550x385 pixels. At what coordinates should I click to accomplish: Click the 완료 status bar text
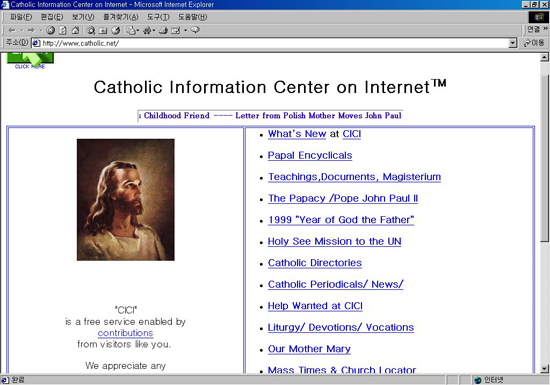tap(18, 380)
